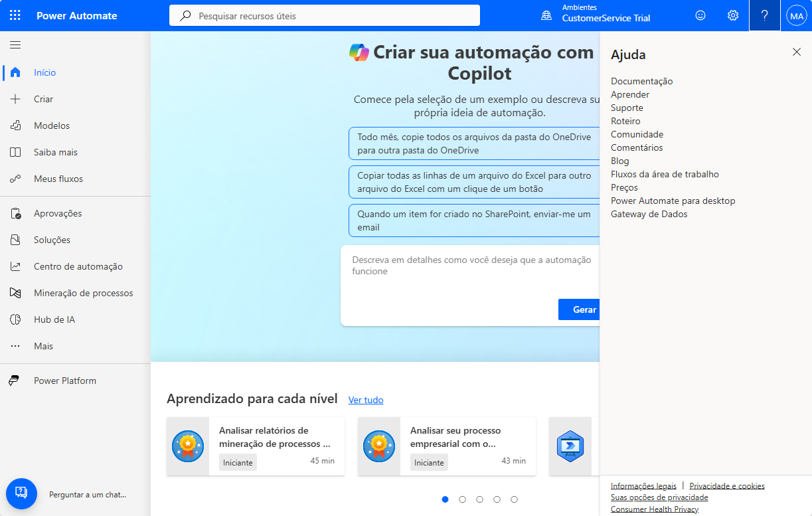Click the Hub de IA brain icon
812x516 pixels.
(x=15, y=319)
